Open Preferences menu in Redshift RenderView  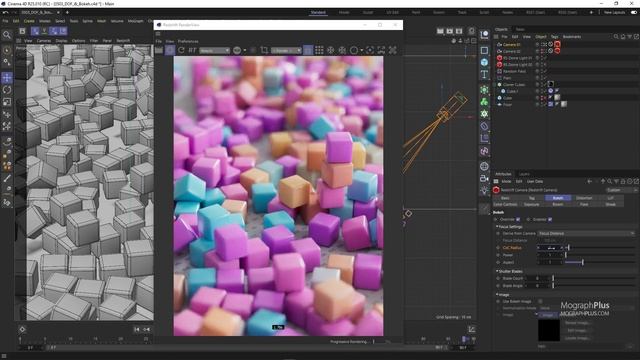point(188,41)
